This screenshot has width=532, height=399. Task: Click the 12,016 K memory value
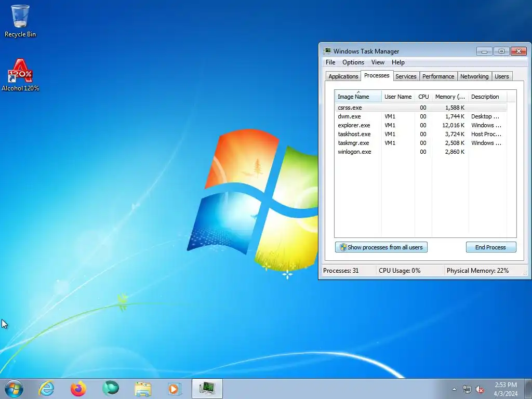(x=453, y=125)
